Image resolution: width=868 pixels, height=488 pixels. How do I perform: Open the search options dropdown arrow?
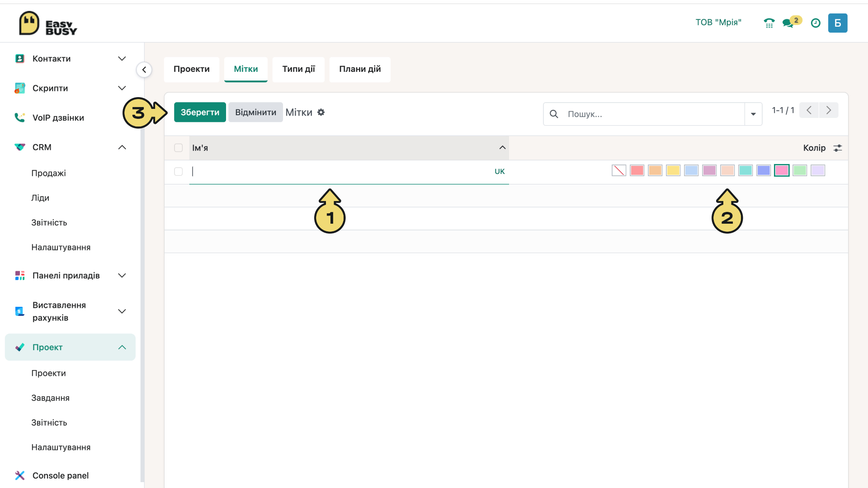pos(753,114)
